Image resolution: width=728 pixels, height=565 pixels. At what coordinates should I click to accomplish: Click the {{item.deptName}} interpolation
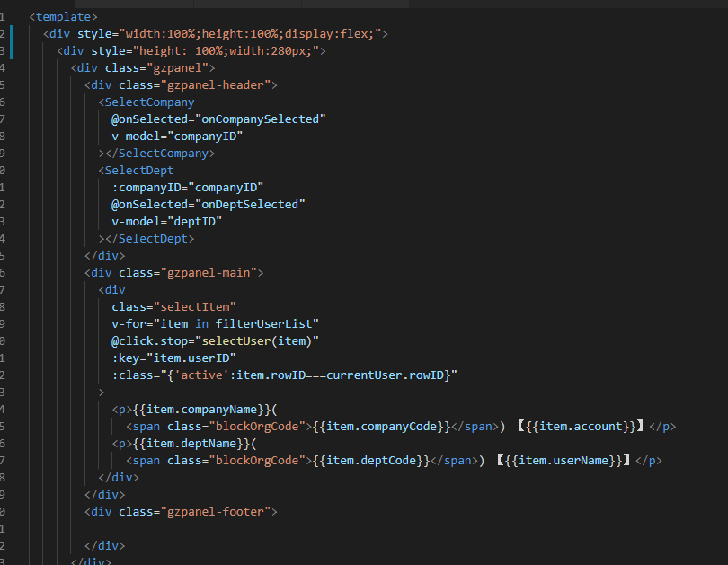click(x=191, y=444)
